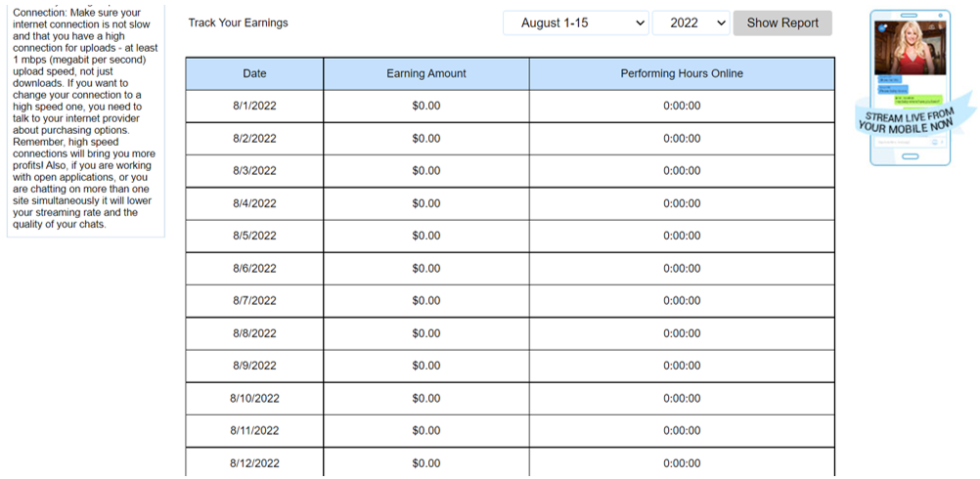Image resolution: width=980 pixels, height=479 pixels.
Task: Click the Performing Hours Online column header
Action: 682,73
